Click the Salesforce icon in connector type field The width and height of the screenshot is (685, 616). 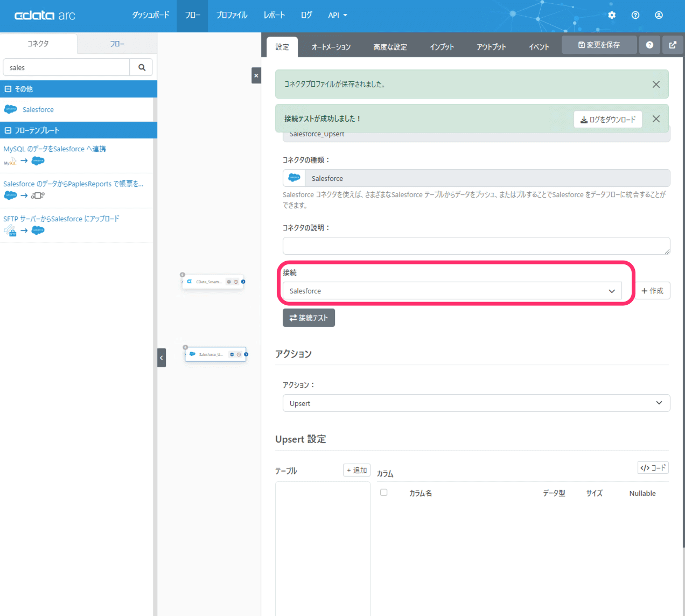pos(294,178)
